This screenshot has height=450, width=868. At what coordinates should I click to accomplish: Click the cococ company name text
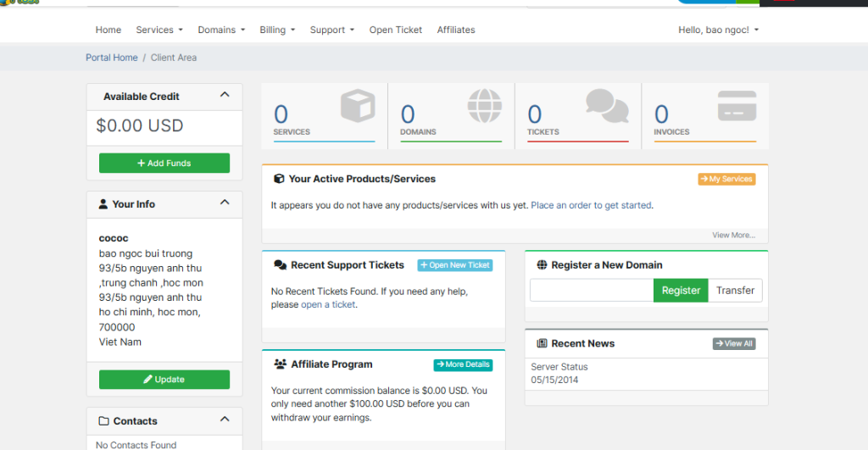[114, 239]
